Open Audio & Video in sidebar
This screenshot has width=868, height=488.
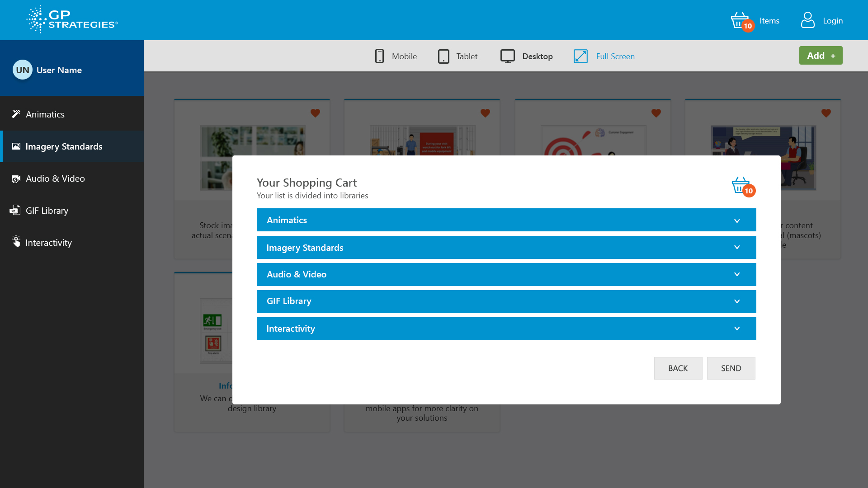coord(55,178)
